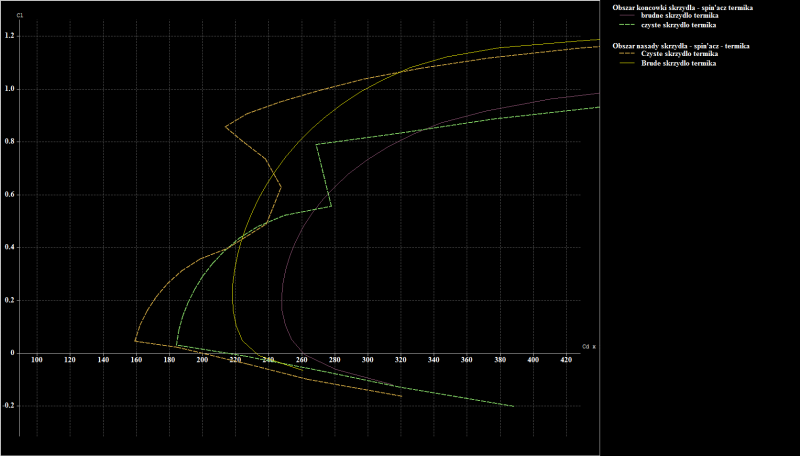Select the 'Obszar nasady skrzydla' legend heading
This screenshot has width=800, height=456.
[x=681, y=45]
